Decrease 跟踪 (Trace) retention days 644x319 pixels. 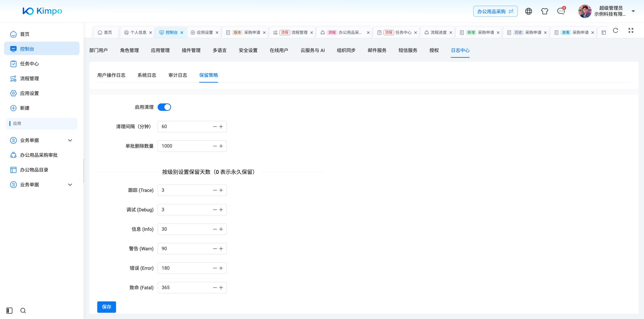coord(215,190)
